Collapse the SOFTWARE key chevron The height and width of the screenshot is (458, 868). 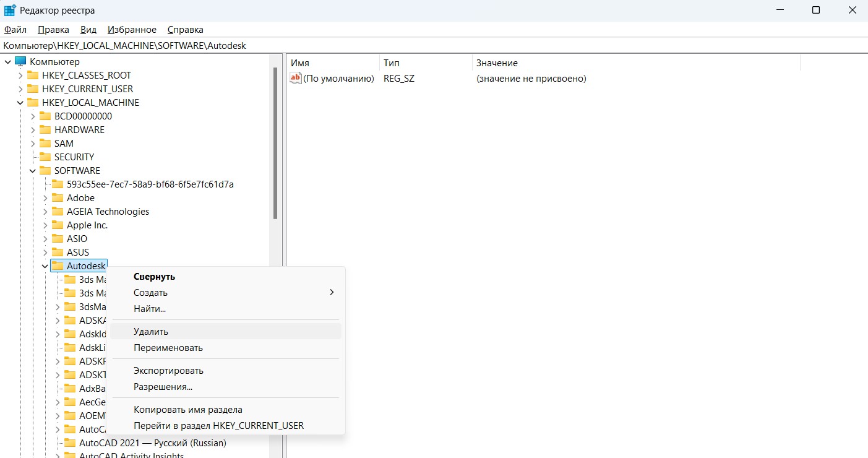coord(33,170)
